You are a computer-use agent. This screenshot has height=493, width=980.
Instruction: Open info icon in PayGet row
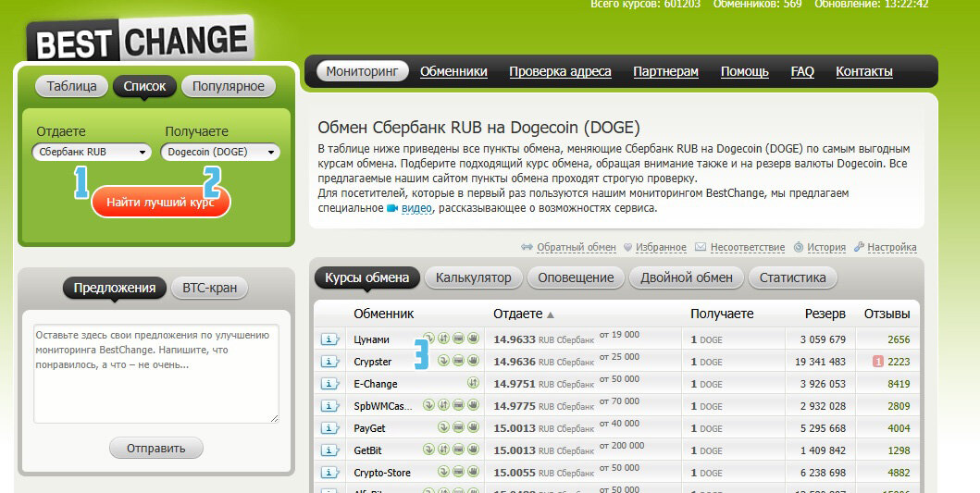tap(329, 428)
